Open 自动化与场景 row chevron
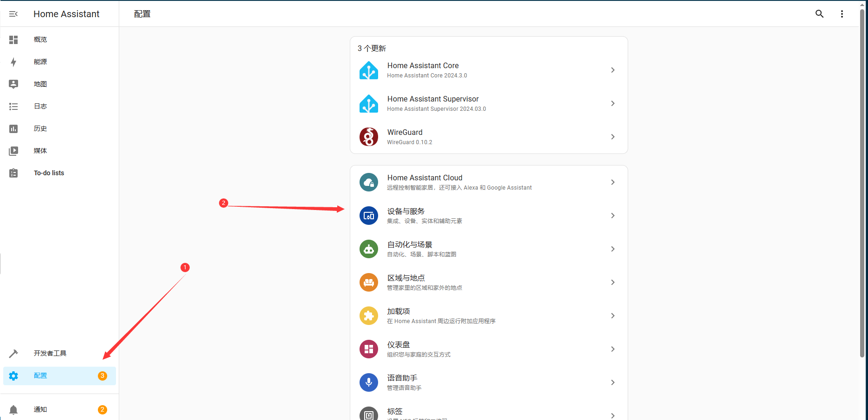Viewport: 868px width, 420px height. click(x=613, y=249)
